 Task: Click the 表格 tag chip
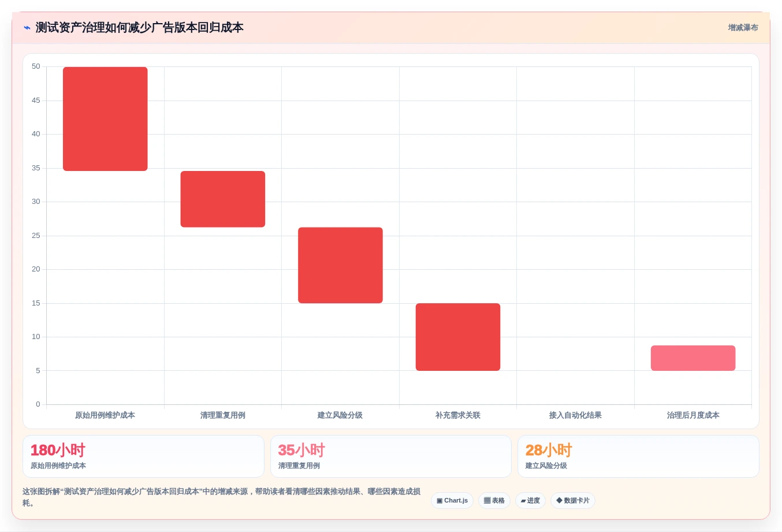(494, 500)
